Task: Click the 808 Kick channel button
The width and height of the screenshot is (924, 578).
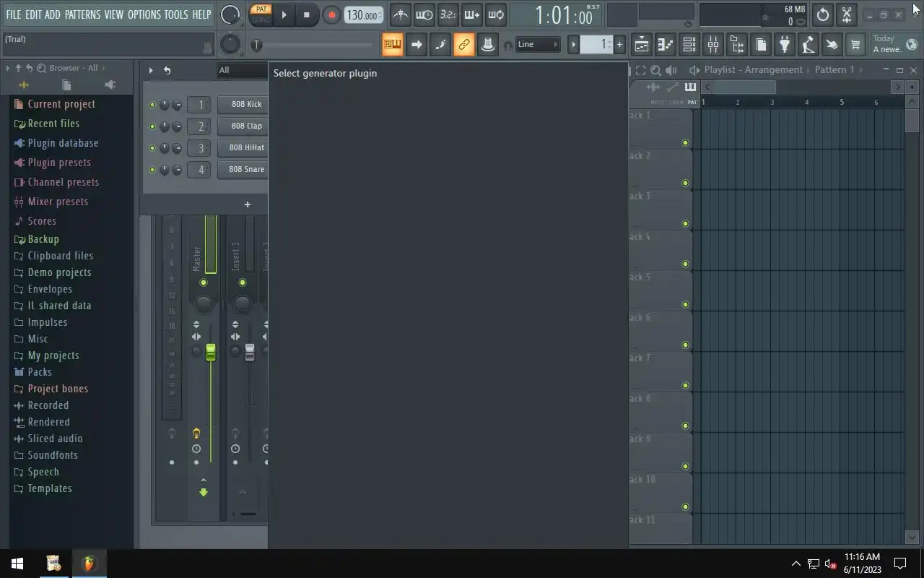Action: point(243,104)
